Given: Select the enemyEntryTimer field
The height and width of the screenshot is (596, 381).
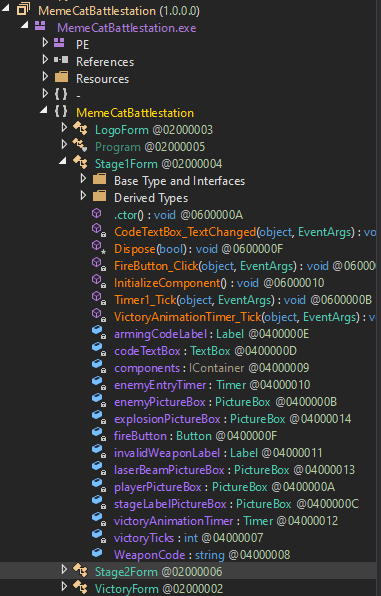Looking at the screenshot, I should coord(212,385).
